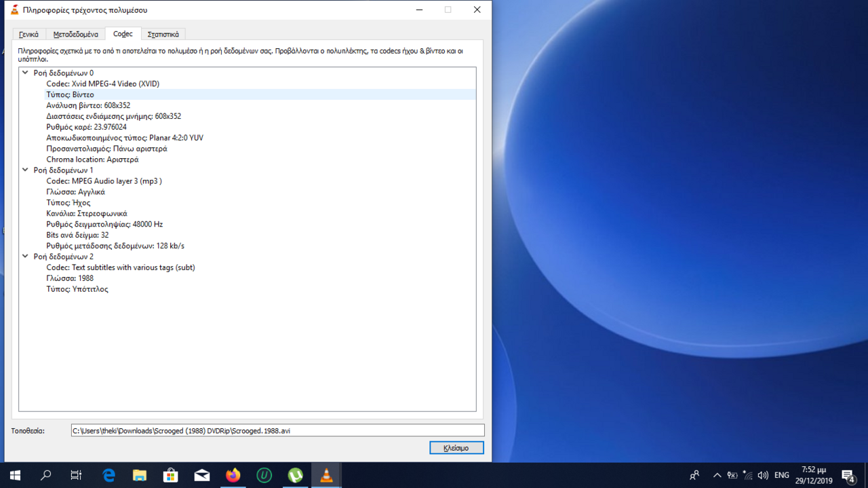Click the Ροή δεδομένων 1 label

click(64, 170)
